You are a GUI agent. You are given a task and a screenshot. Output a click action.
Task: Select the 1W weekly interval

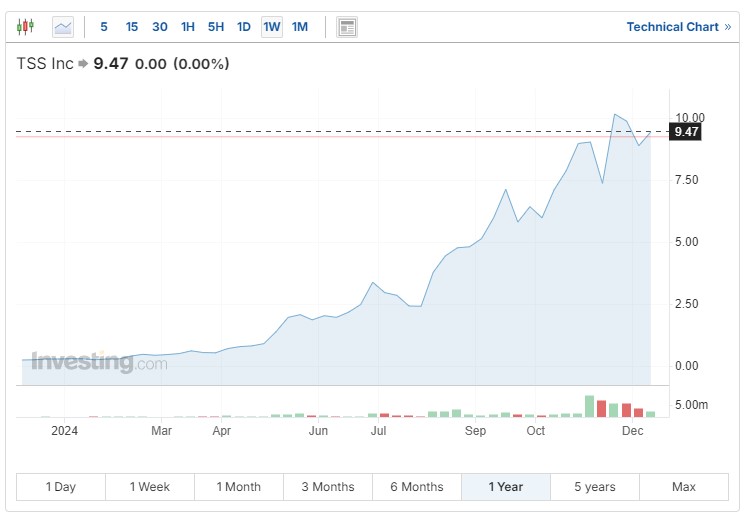pyautogui.click(x=272, y=27)
